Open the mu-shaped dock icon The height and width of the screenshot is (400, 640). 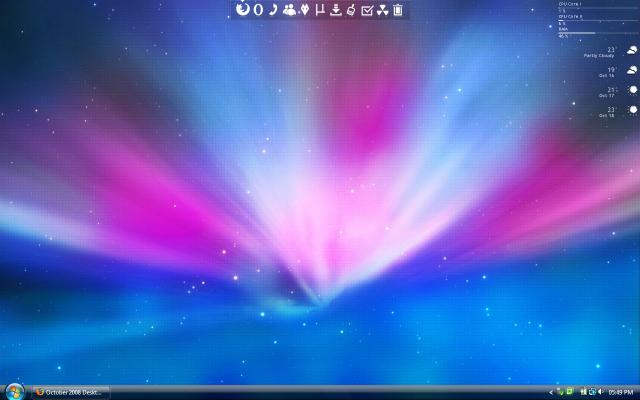[x=320, y=10]
